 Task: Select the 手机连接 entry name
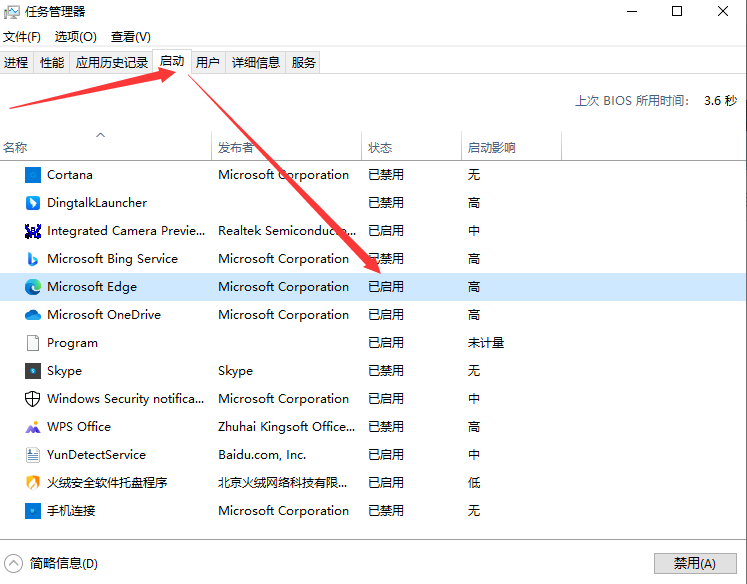point(71,511)
